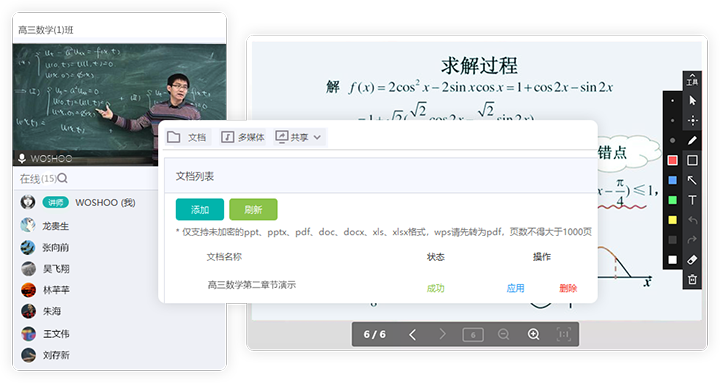Select the rectangle shape tool
Viewport: 720px width, 383px height.
(692, 160)
